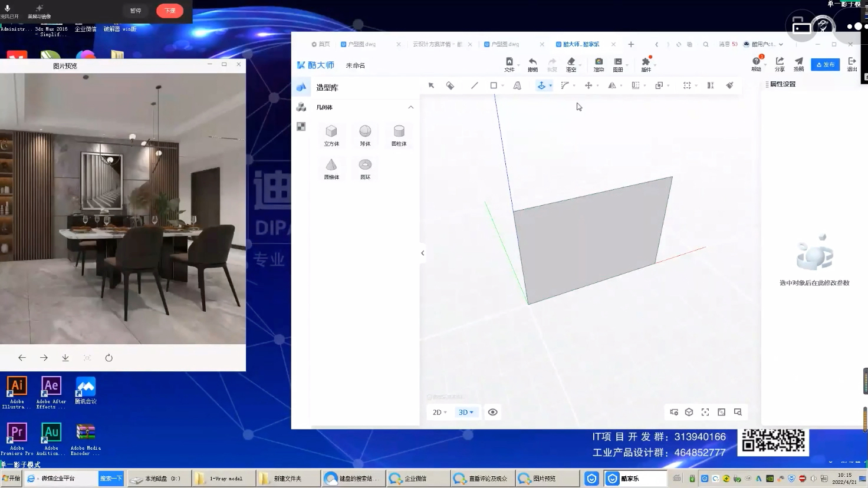
Task: Select the rectangle drawing tool
Action: point(494,85)
